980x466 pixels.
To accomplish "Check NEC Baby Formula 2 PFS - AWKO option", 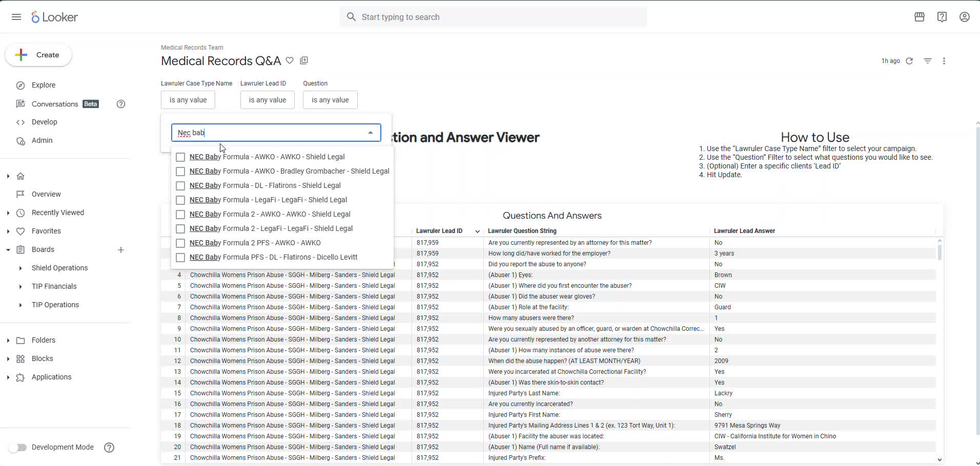I will pos(180,243).
